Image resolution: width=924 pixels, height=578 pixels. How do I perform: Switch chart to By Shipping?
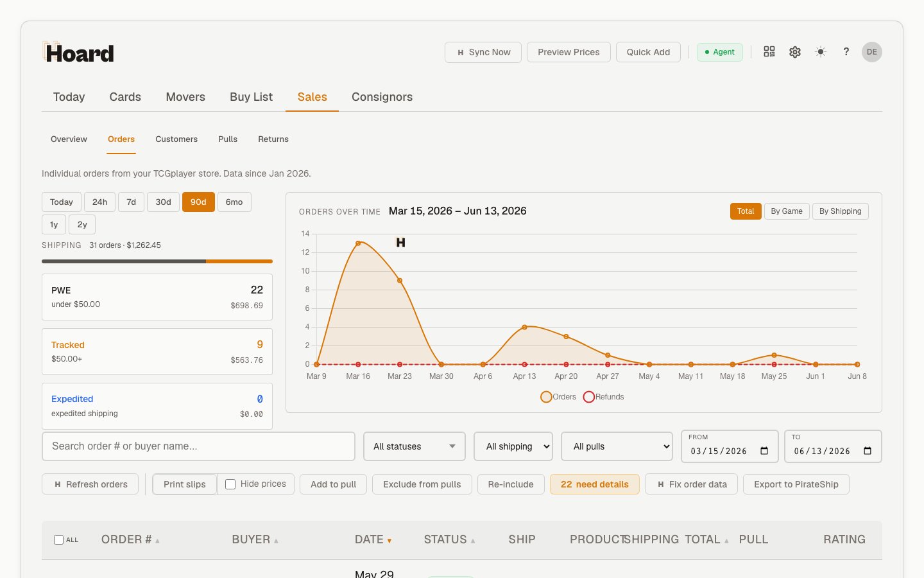(841, 211)
